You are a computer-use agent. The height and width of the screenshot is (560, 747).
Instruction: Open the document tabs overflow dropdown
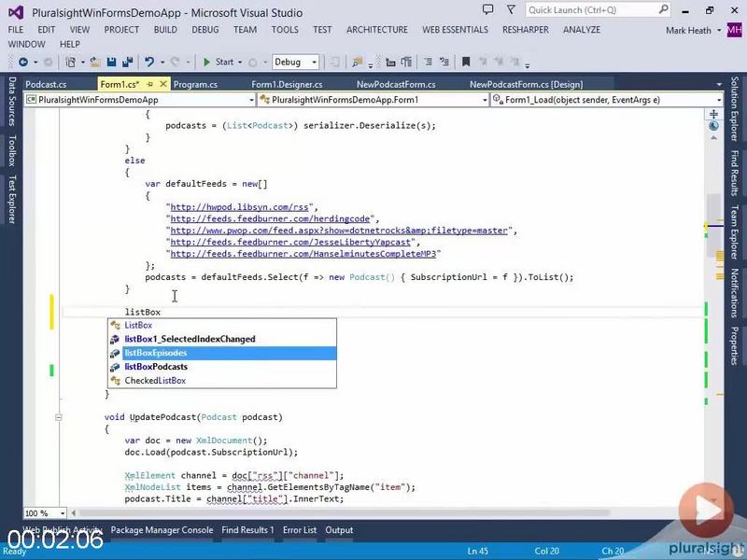(718, 84)
